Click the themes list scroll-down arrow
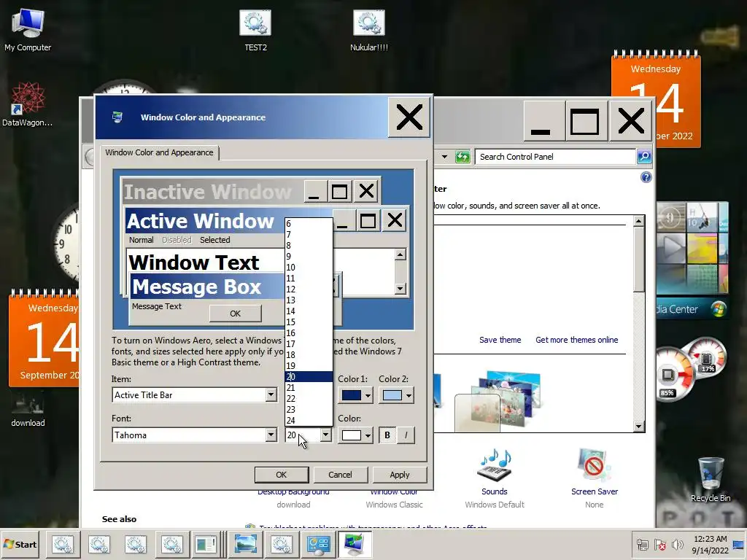747x560 pixels. coord(639,426)
